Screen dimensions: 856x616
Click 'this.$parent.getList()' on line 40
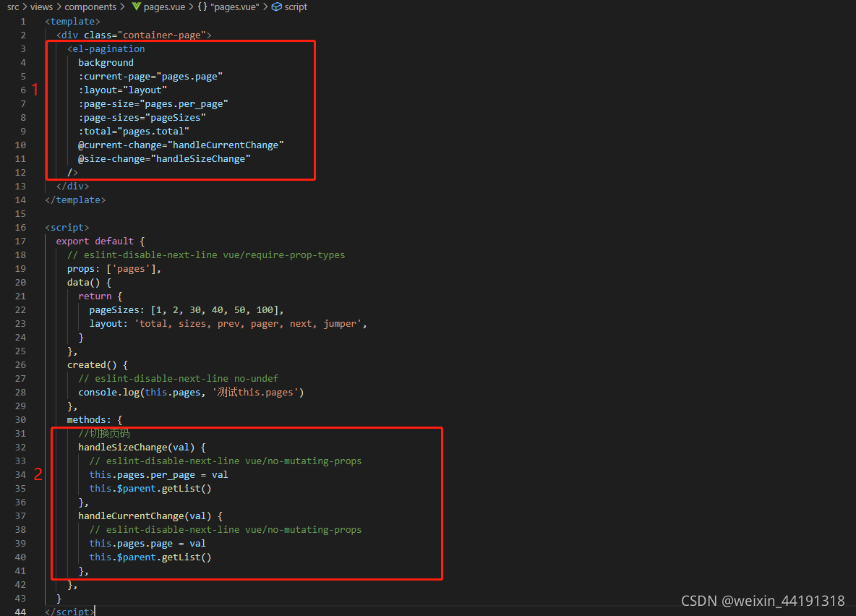pos(150,557)
